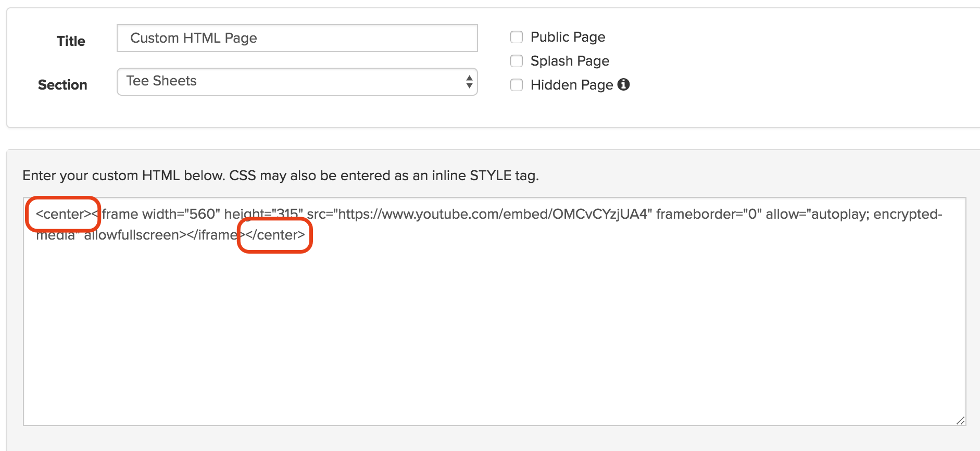Open the Section dropdown showing Tee Sheets
Viewport: 980px width, 451px height.
[297, 82]
